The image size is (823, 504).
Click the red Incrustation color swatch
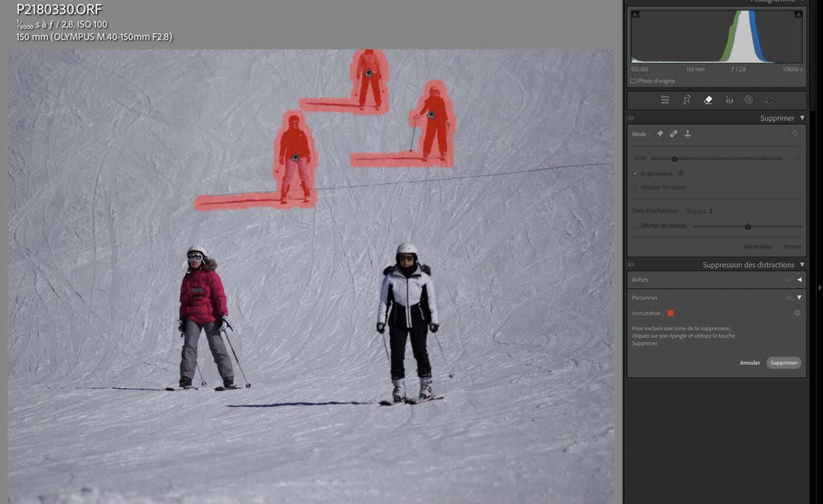pyautogui.click(x=670, y=313)
